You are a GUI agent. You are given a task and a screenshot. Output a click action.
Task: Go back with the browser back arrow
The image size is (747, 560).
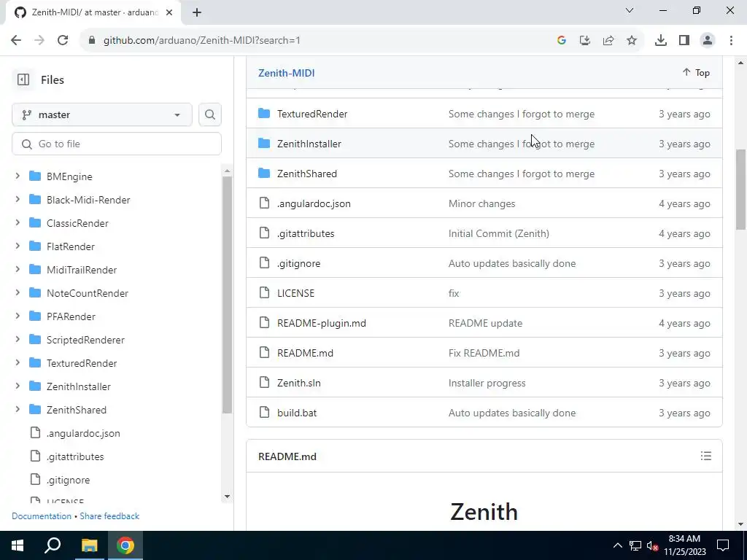pos(16,41)
